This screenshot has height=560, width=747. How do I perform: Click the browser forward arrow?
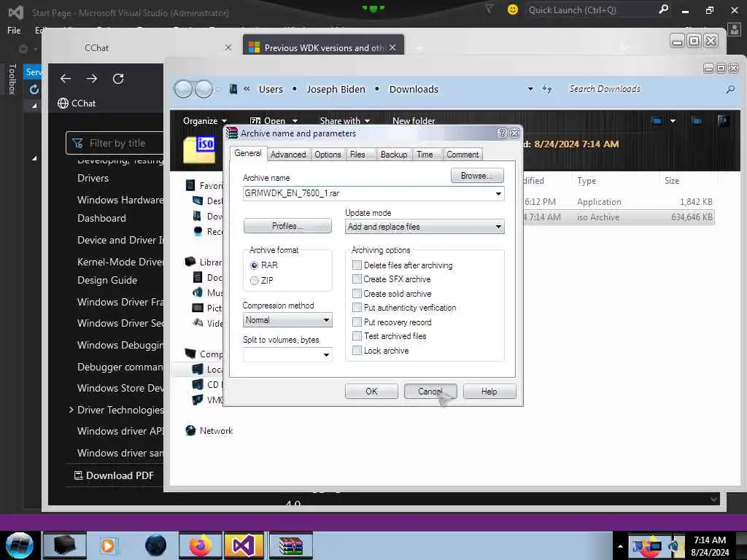click(x=92, y=79)
